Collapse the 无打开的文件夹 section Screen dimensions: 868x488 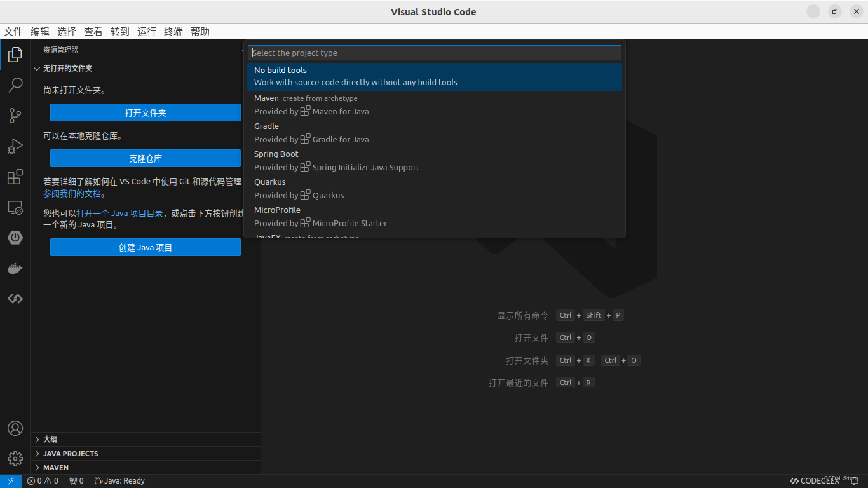tap(146, 69)
